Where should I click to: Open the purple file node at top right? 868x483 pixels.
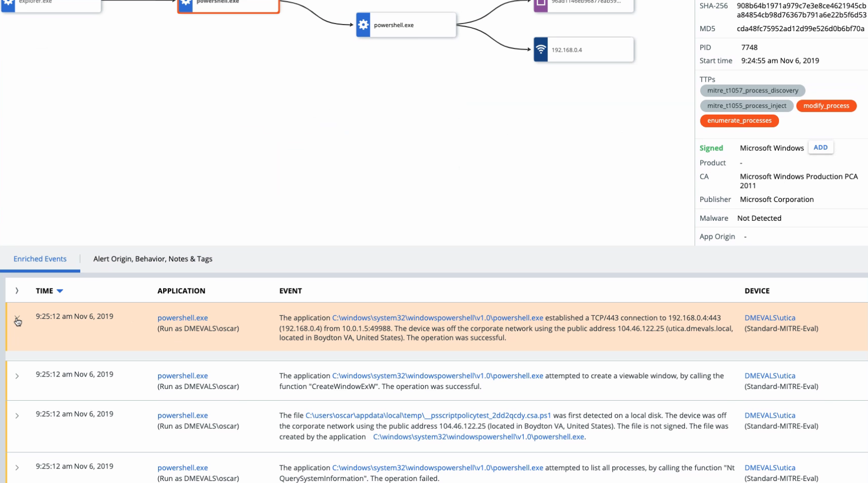(x=541, y=4)
